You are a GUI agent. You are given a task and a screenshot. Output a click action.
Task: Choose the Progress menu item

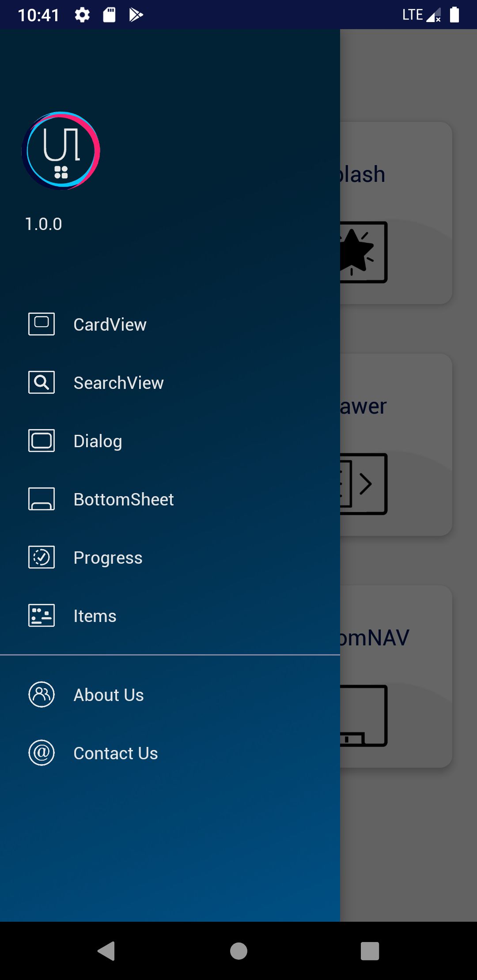170,558
